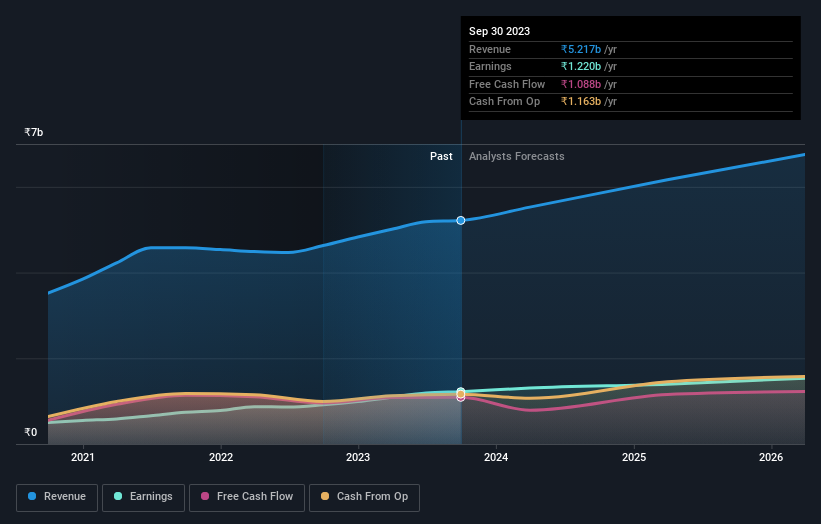The height and width of the screenshot is (524, 821).
Task: Click the ₹1.163b cash from op value
Action: pos(581,102)
